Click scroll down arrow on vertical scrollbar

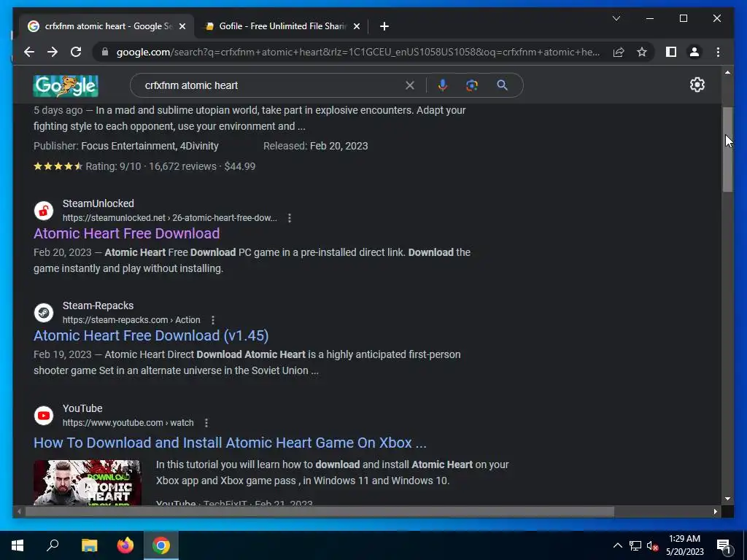(727, 499)
